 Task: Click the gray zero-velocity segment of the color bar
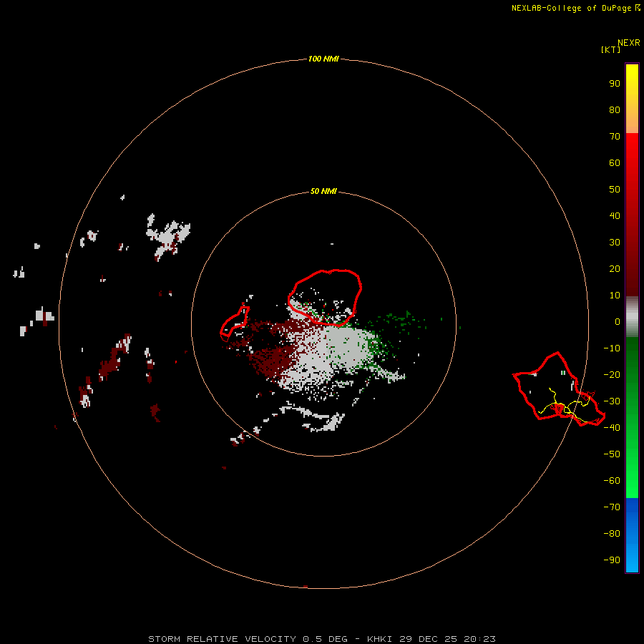(x=632, y=317)
